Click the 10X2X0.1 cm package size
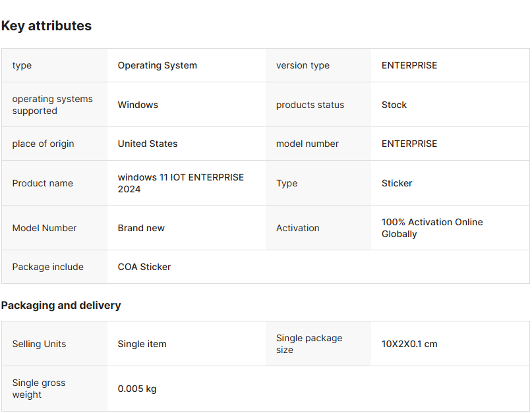532x413 pixels. click(409, 344)
